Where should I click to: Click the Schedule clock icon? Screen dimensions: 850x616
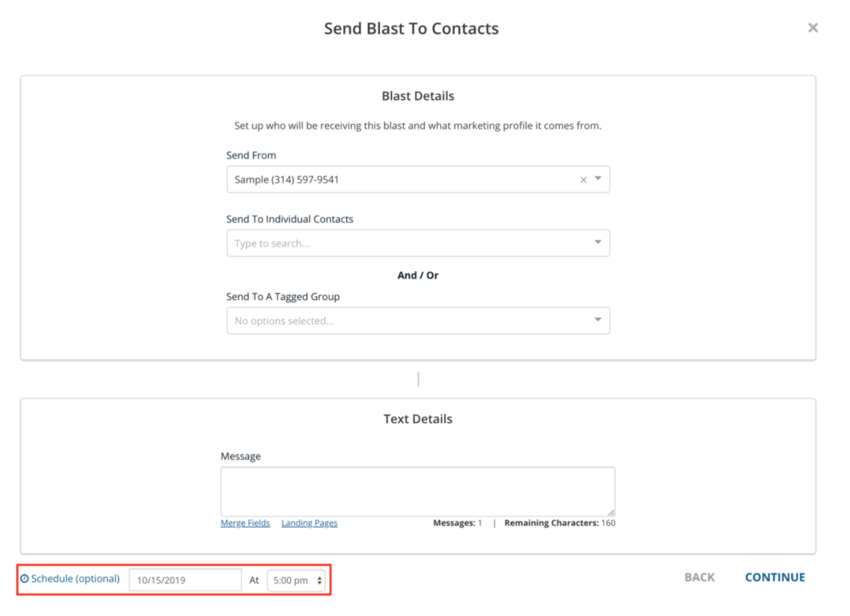pos(24,579)
